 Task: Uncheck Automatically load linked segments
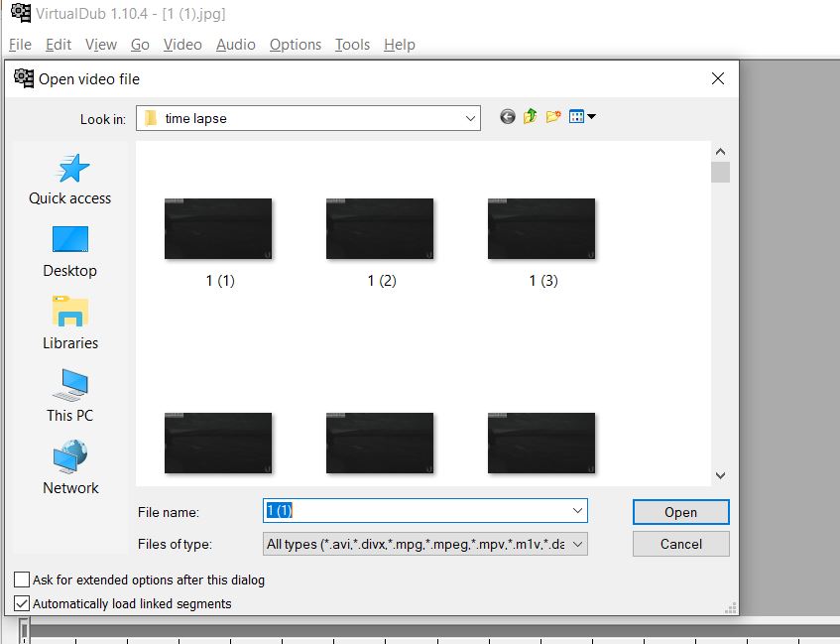[x=22, y=603]
